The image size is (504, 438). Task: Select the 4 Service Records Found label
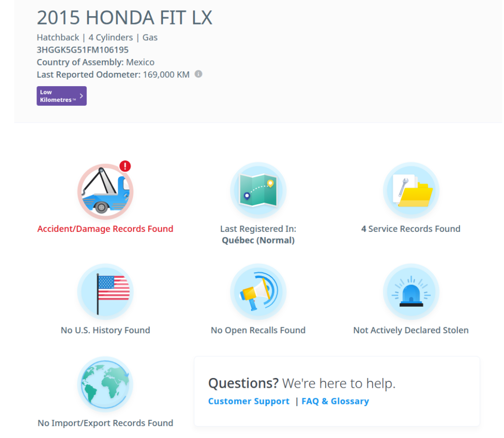point(411,229)
